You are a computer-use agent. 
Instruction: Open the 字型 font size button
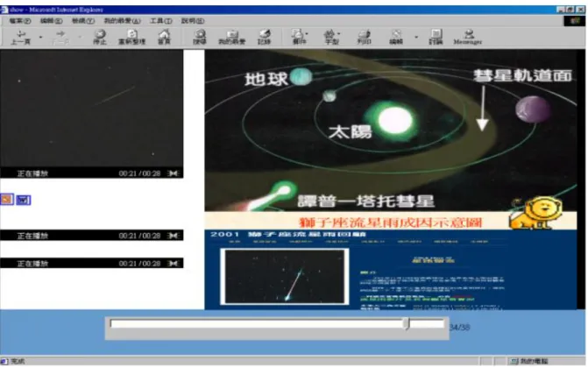click(x=331, y=38)
